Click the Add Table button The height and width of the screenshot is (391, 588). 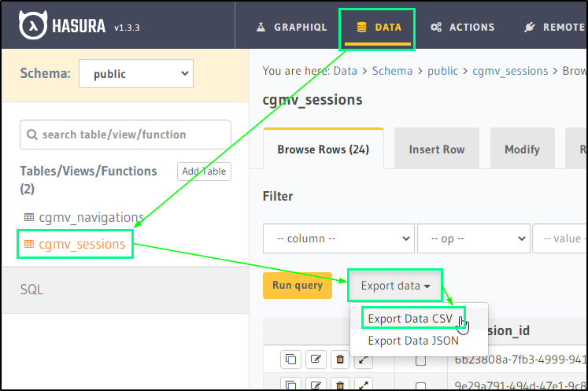pyautogui.click(x=204, y=172)
